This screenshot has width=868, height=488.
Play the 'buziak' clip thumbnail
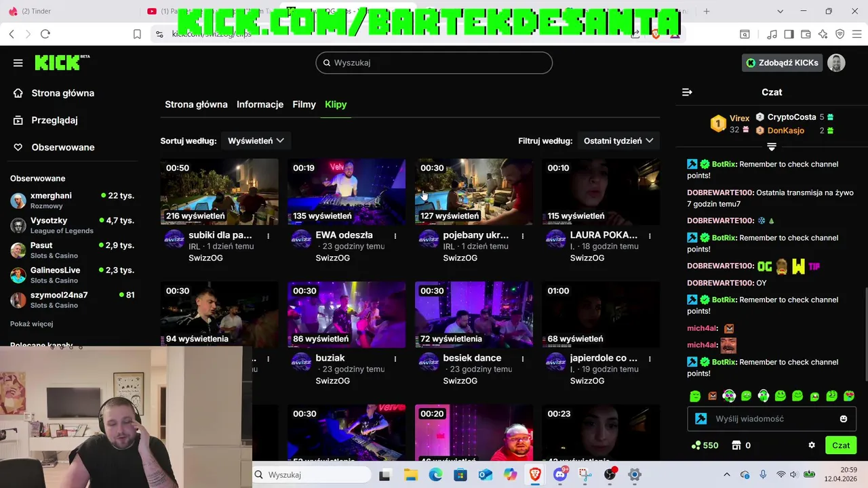click(347, 314)
